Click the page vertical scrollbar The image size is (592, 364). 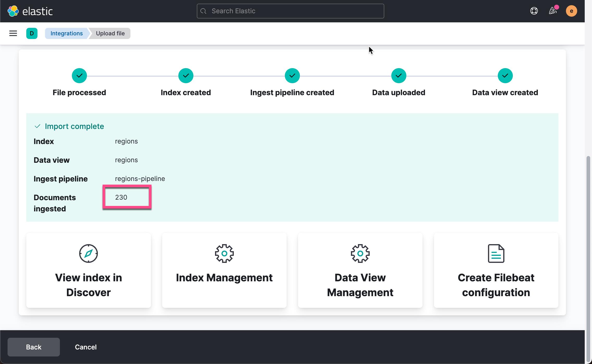588,259
